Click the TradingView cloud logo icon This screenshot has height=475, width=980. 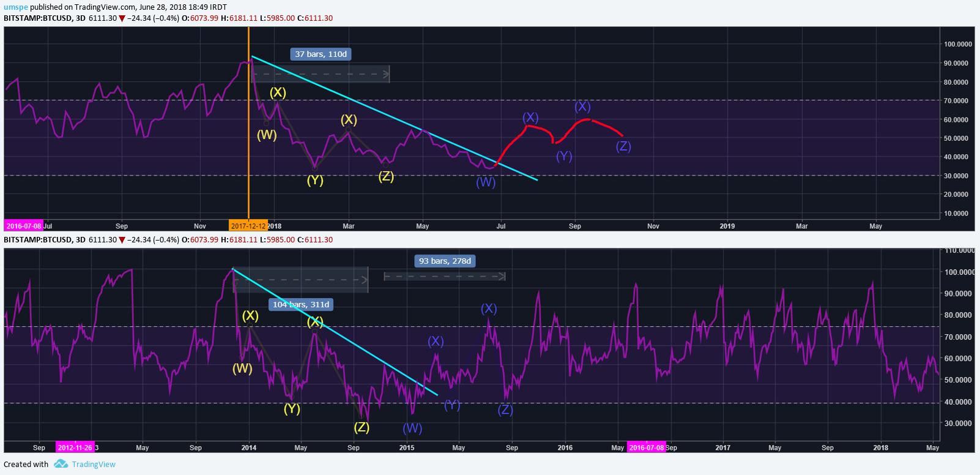coord(61,464)
